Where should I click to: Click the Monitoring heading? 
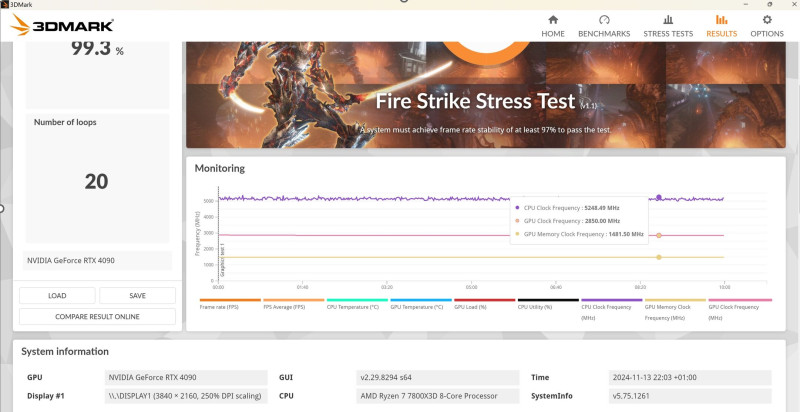click(219, 168)
